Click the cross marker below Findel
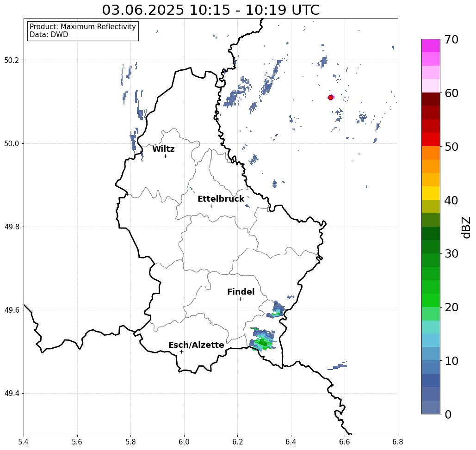476x450 pixels. tap(240, 299)
